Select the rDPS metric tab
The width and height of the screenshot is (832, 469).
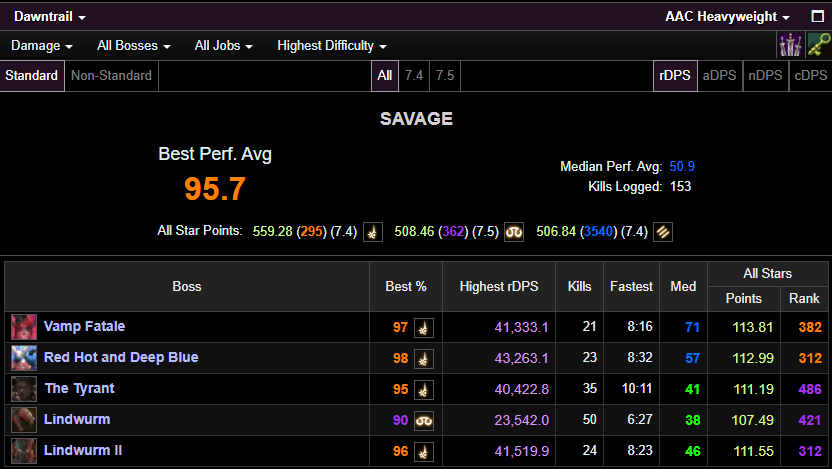pyautogui.click(x=675, y=76)
